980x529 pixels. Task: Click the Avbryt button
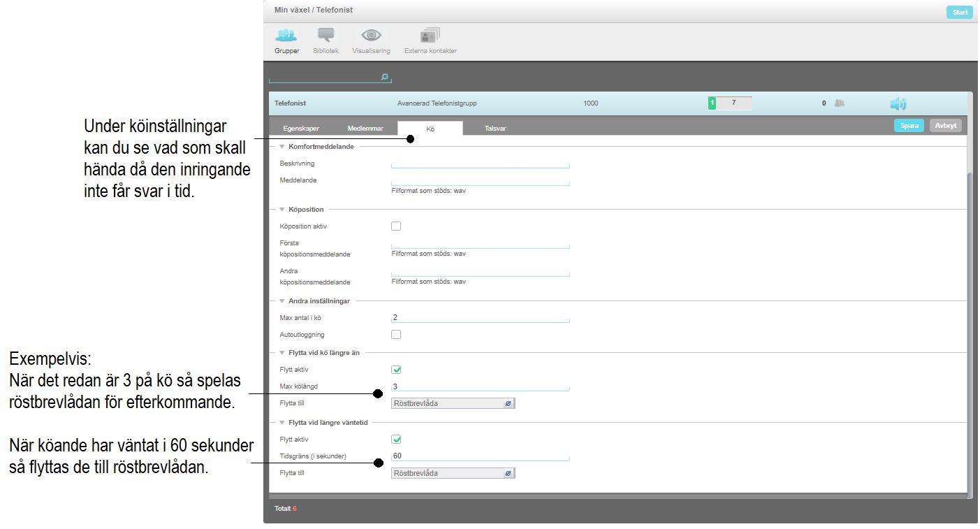point(946,126)
